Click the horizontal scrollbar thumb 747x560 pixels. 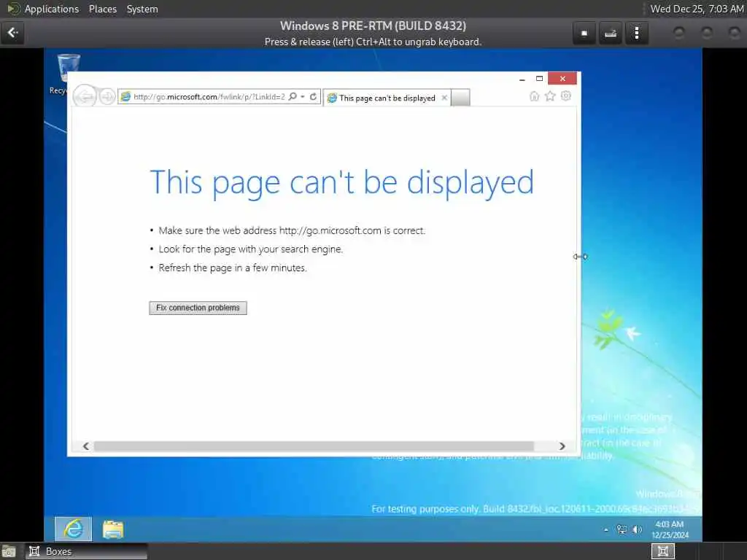click(x=314, y=446)
